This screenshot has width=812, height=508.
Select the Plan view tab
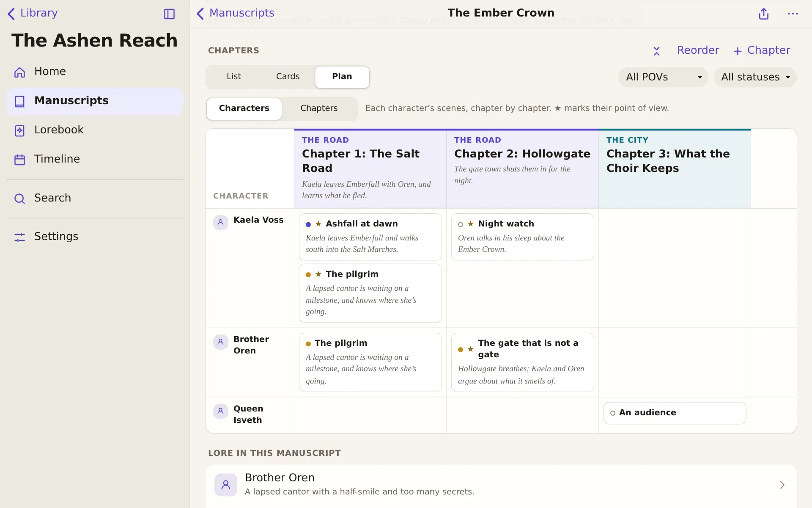click(x=342, y=77)
